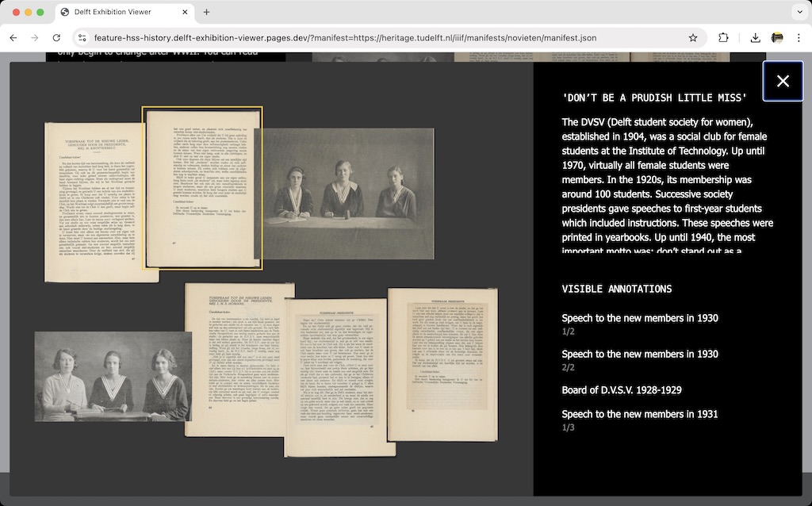Click the yellow-highlighted speech page image

point(202,189)
